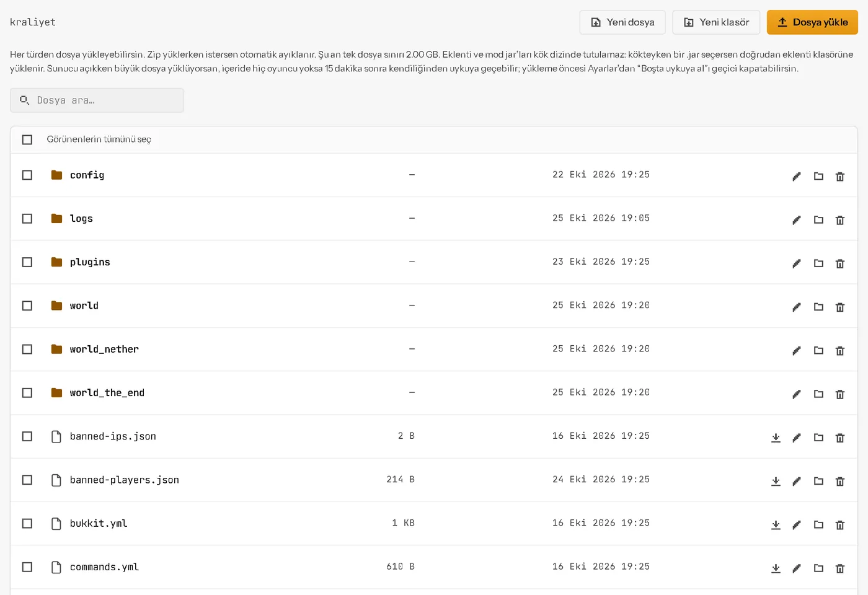Click the '214 B' size value
This screenshot has height=595, width=868.
[401, 480]
